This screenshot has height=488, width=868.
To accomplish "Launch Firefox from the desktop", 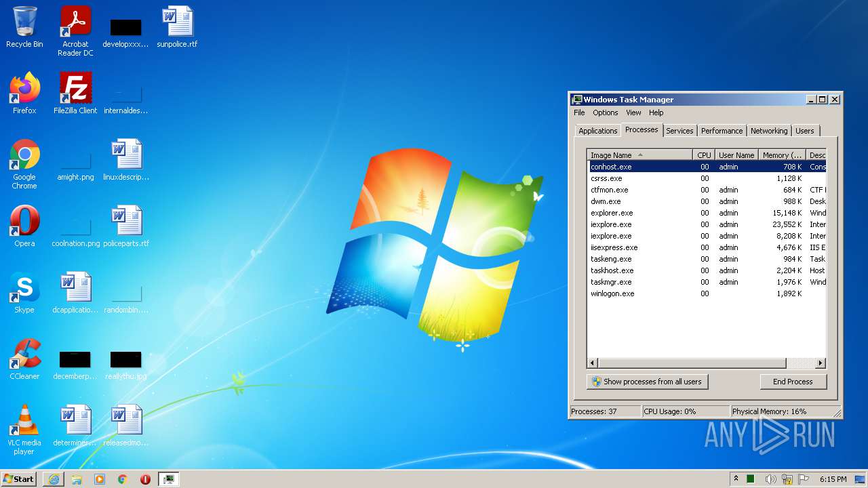I will click(x=24, y=93).
